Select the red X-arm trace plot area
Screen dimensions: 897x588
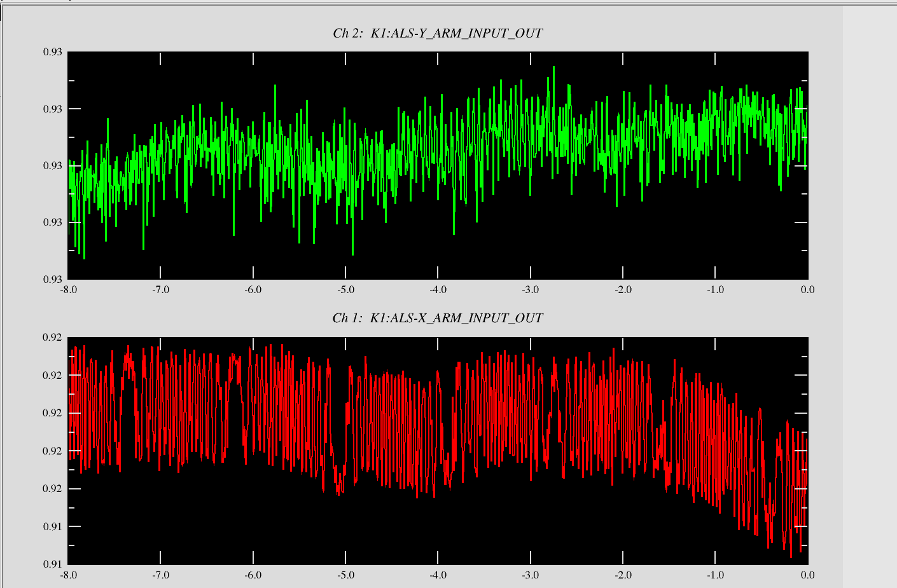coord(438,450)
